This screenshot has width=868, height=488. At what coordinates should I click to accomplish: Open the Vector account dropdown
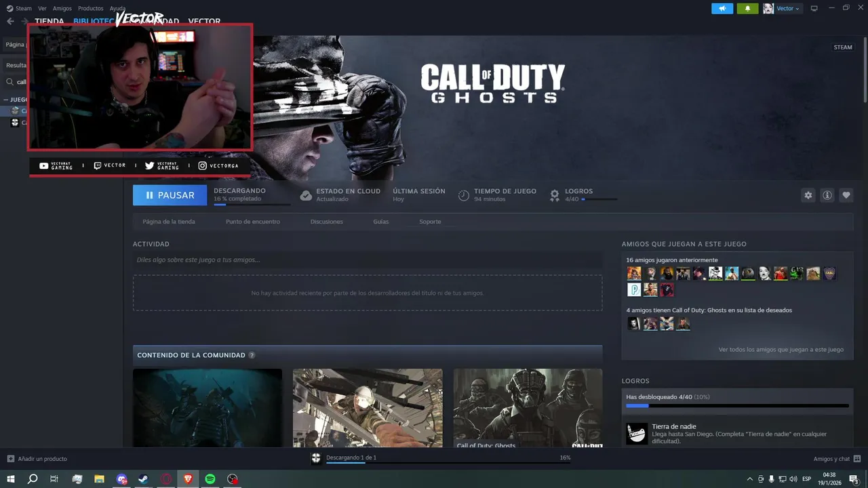pyautogui.click(x=783, y=8)
